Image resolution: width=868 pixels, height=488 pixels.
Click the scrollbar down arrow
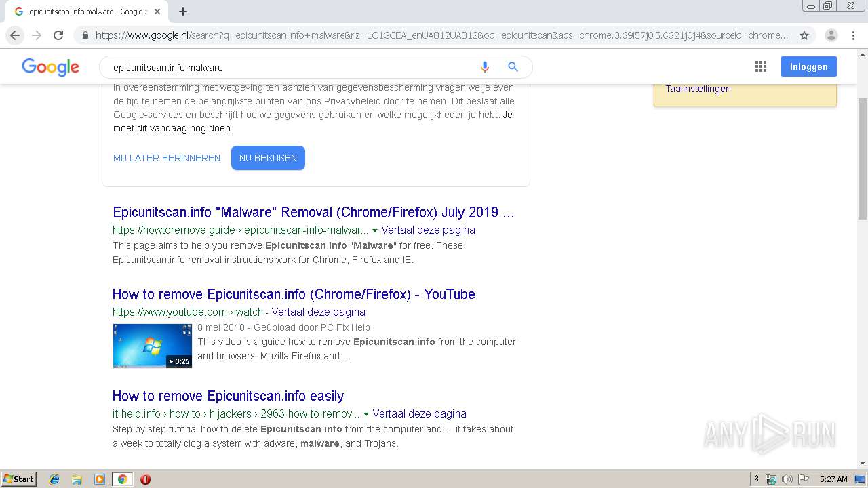tap(863, 464)
